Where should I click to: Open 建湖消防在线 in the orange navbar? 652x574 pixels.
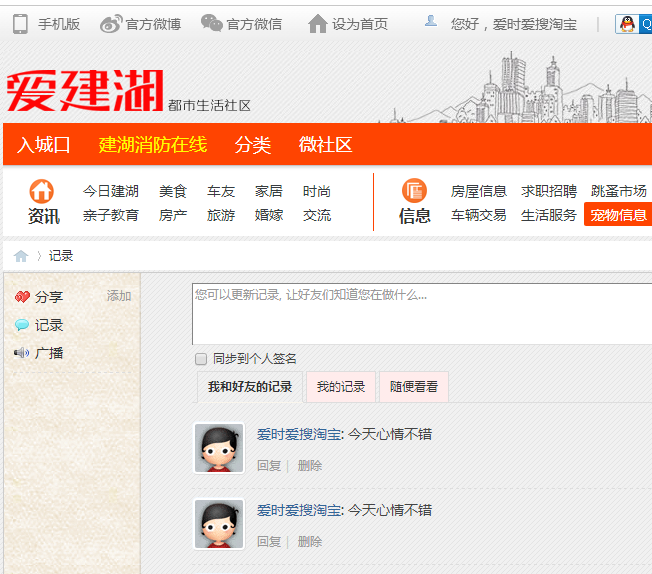point(152,144)
